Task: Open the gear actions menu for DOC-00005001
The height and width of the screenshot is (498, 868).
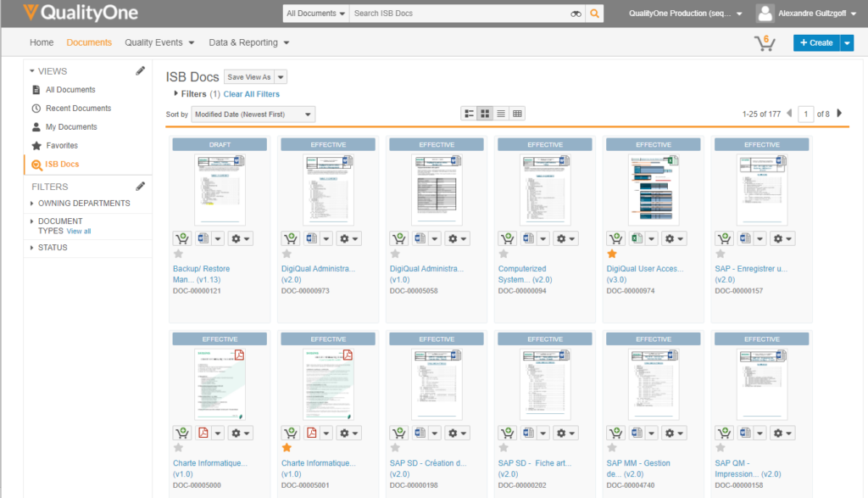Action: 348,434
